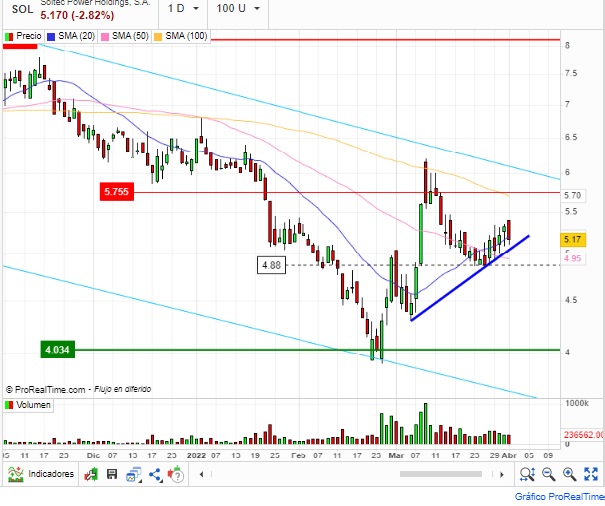
Task: Click the Dic date axis label
Action: [x=93, y=455]
